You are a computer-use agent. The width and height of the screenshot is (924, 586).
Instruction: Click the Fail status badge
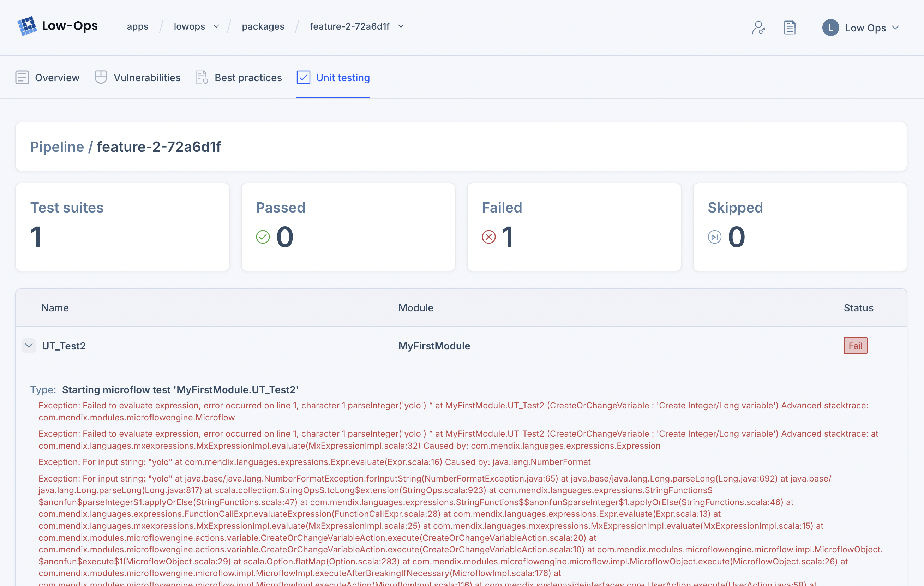point(855,345)
